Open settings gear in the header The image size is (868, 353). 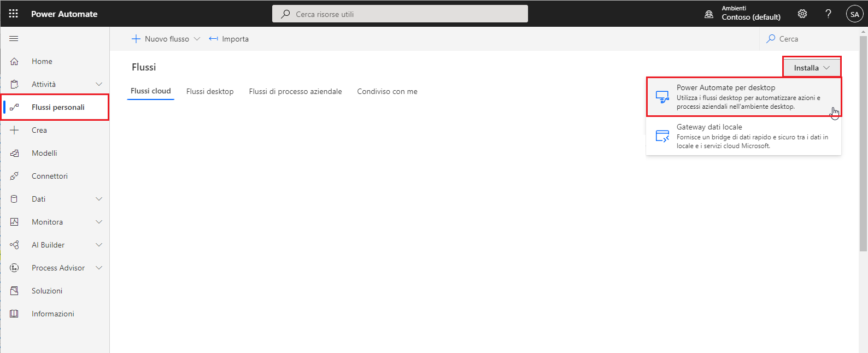click(802, 14)
